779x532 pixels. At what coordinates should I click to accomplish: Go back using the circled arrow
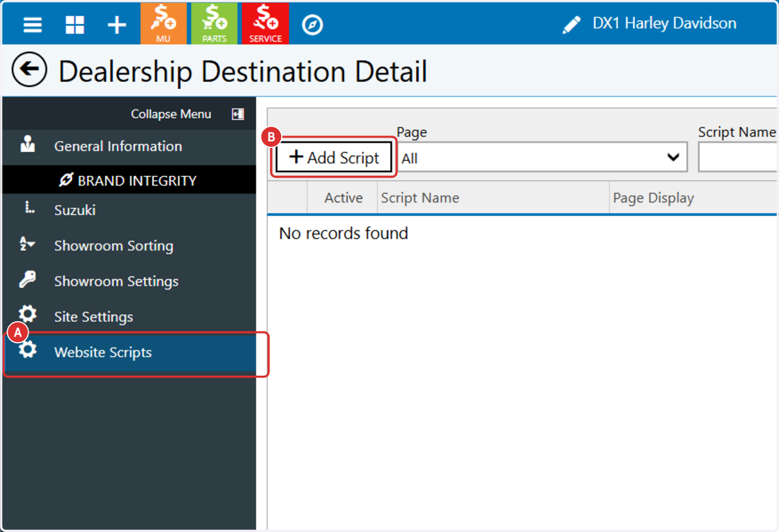tap(29, 70)
